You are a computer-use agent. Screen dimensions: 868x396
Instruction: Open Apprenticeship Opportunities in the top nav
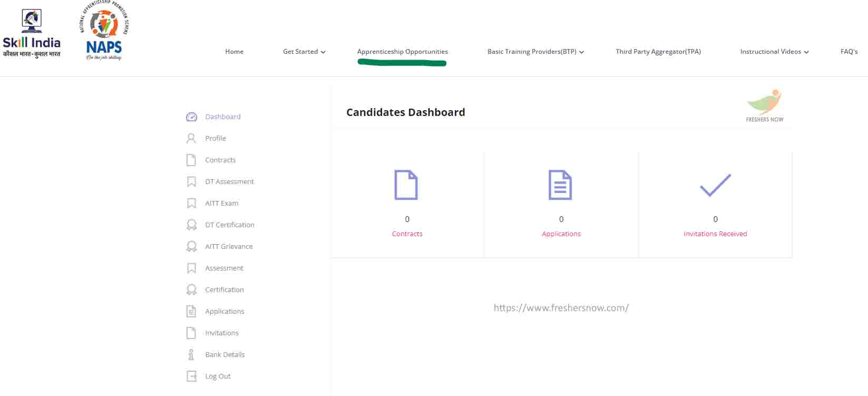pos(403,52)
